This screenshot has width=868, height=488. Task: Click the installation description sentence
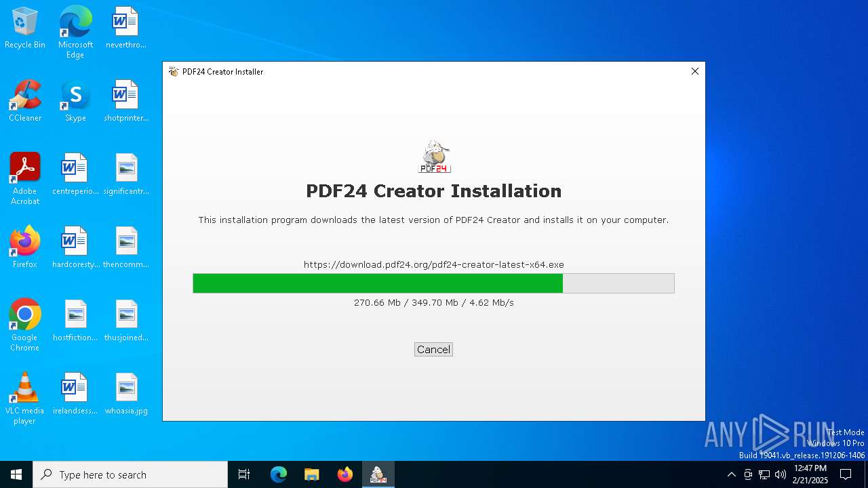[x=433, y=220]
